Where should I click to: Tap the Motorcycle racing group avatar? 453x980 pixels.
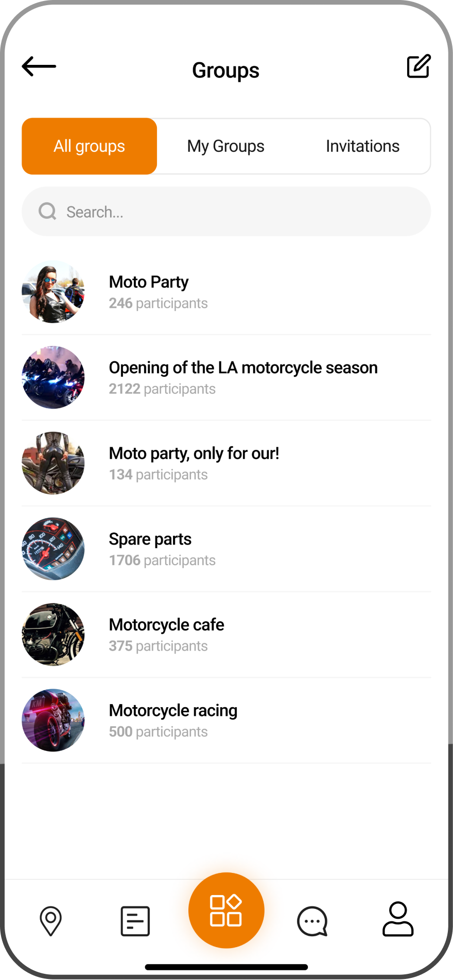(53, 720)
